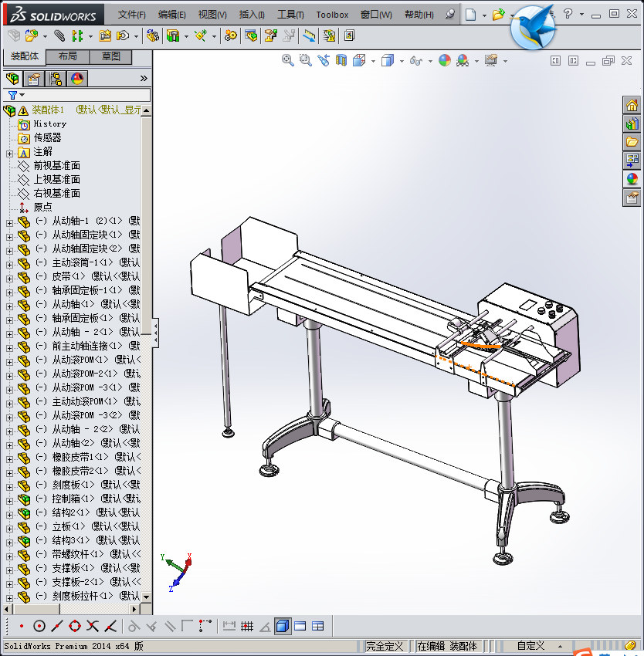Toggle shaded with edges display button
Image resolution: width=644 pixels, height=656 pixels.
coord(283,627)
